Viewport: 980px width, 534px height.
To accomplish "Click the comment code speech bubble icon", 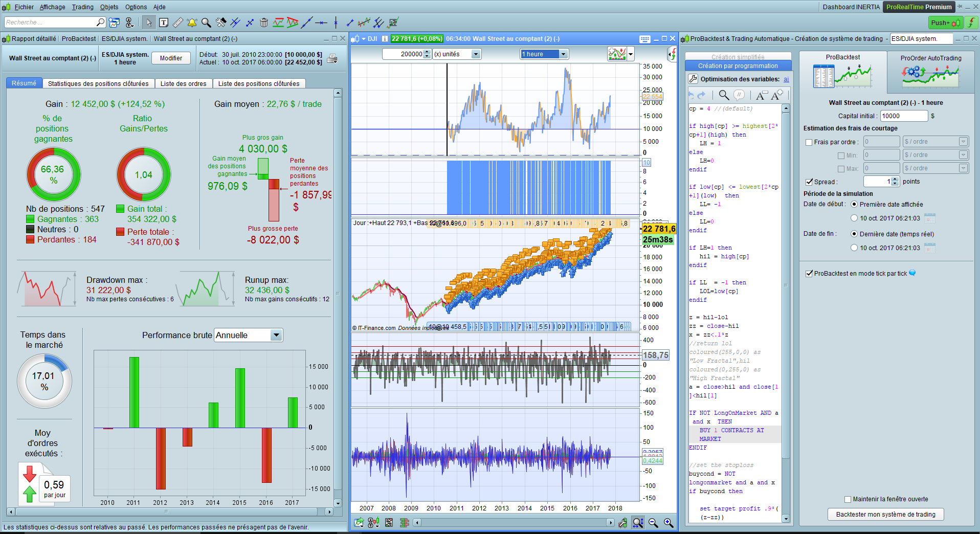I will pos(739,95).
